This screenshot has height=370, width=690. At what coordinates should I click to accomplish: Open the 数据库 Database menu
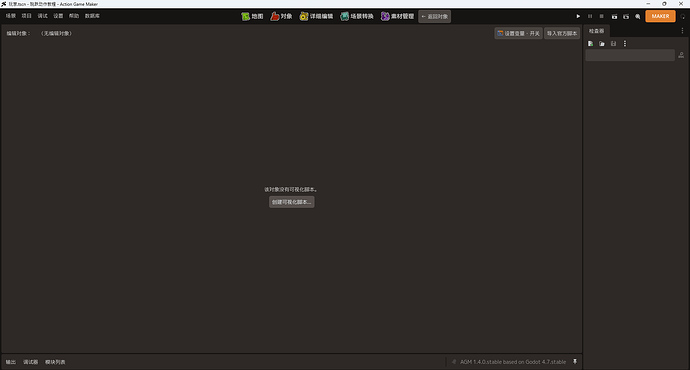click(92, 16)
